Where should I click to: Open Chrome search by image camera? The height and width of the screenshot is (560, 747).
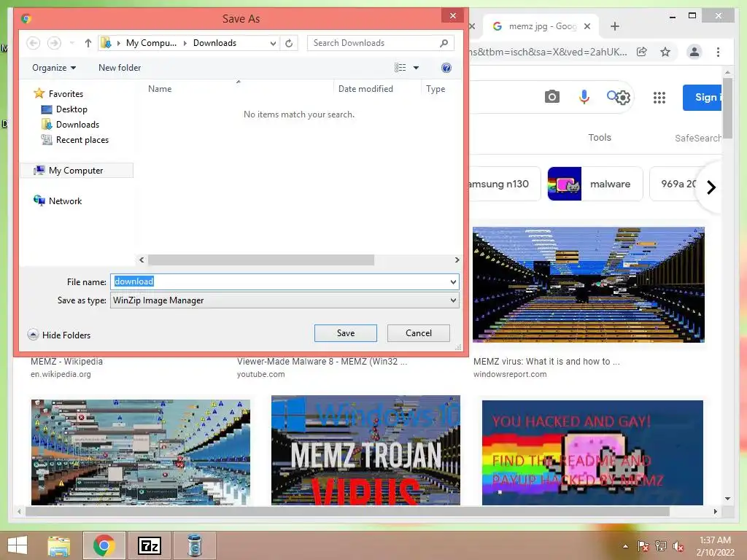[551, 97]
